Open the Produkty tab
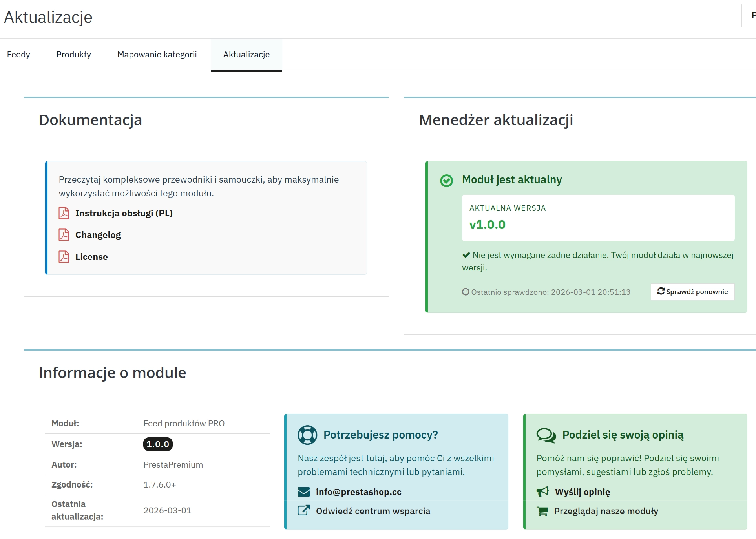Image resolution: width=756 pixels, height=539 pixels. (73, 55)
